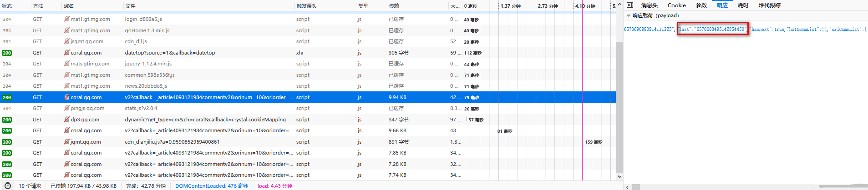
Task: Select the goHome.1.3.min.js request
Action: [308, 30]
